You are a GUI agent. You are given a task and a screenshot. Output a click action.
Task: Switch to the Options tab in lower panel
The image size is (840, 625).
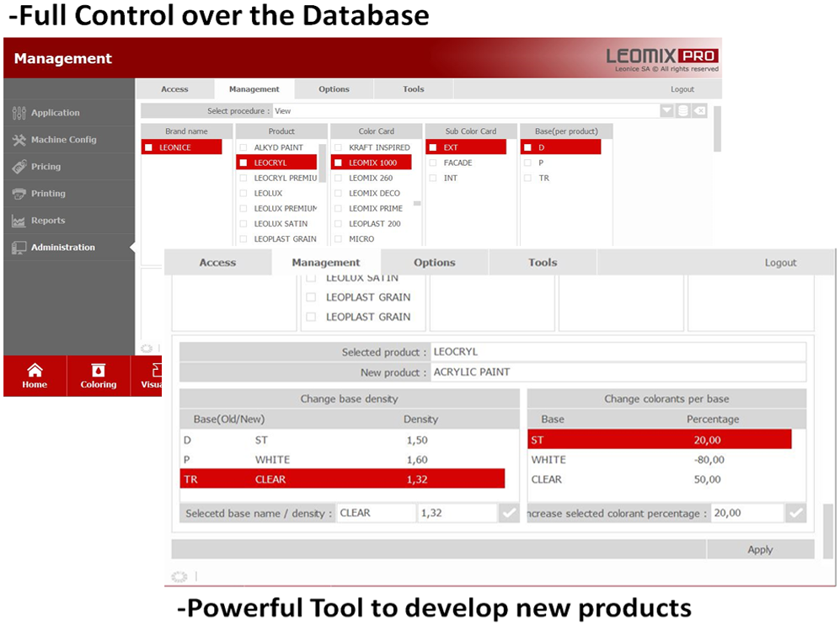click(434, 263)
